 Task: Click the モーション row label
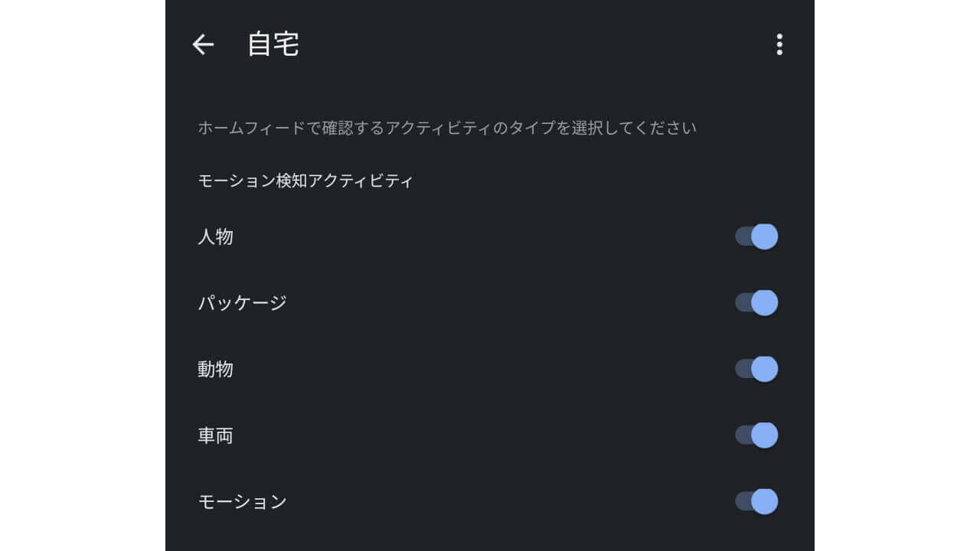[242, 502]
